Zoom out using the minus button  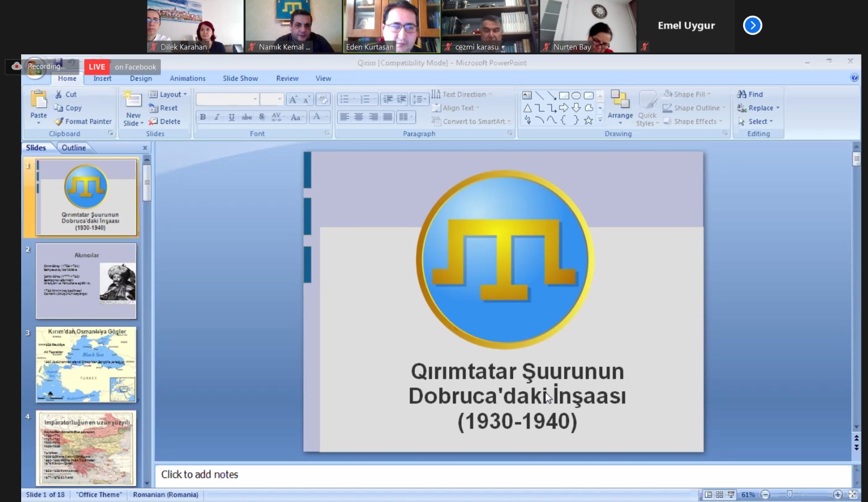(x=765, y=494)
